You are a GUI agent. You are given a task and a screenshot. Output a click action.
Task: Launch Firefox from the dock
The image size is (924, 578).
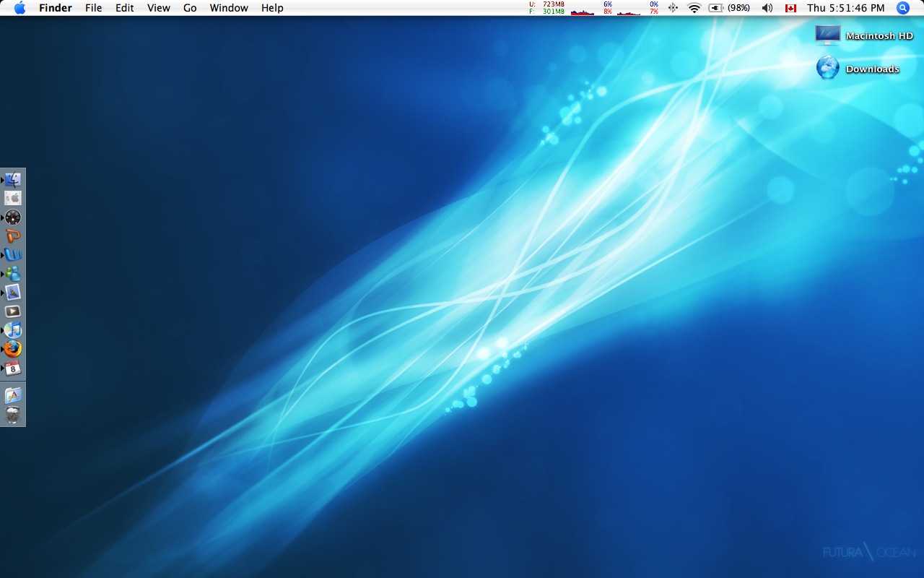[13, 349]
